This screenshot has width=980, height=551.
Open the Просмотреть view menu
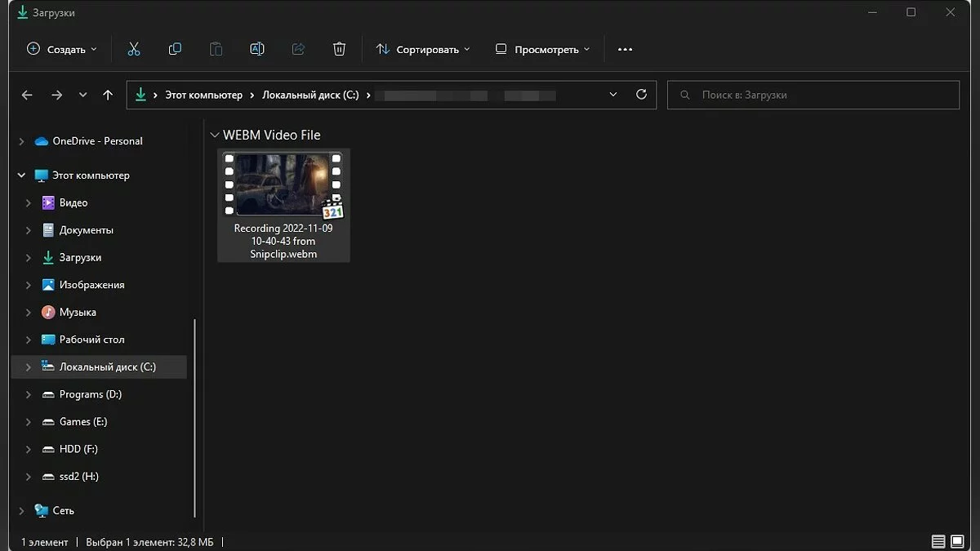[x=542, y=49]
